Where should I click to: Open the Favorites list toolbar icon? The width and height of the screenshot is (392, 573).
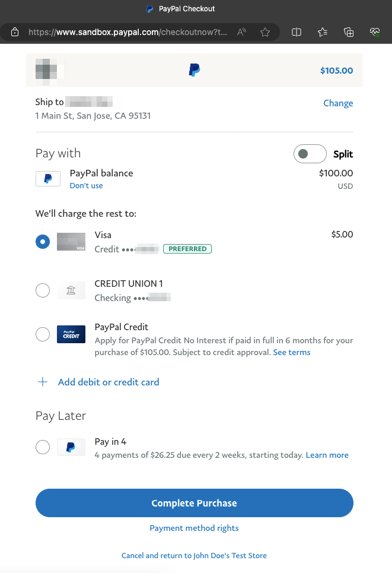click(x=323, y=32)
